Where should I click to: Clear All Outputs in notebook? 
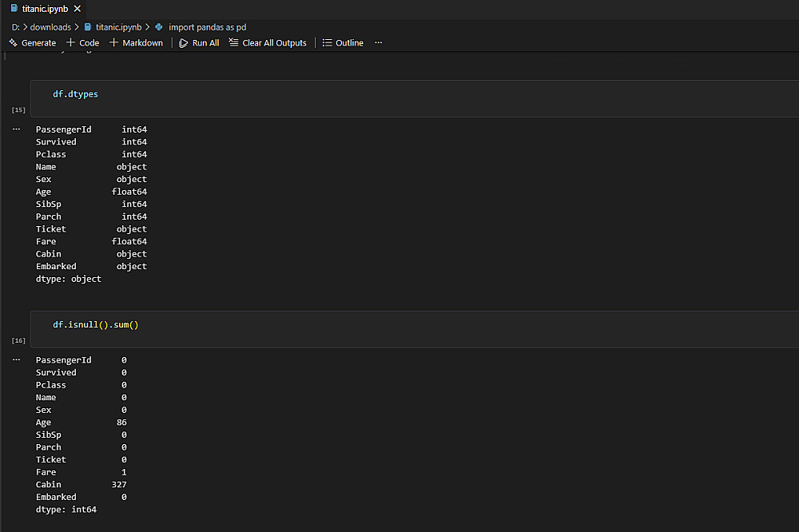tap(268, 43)
